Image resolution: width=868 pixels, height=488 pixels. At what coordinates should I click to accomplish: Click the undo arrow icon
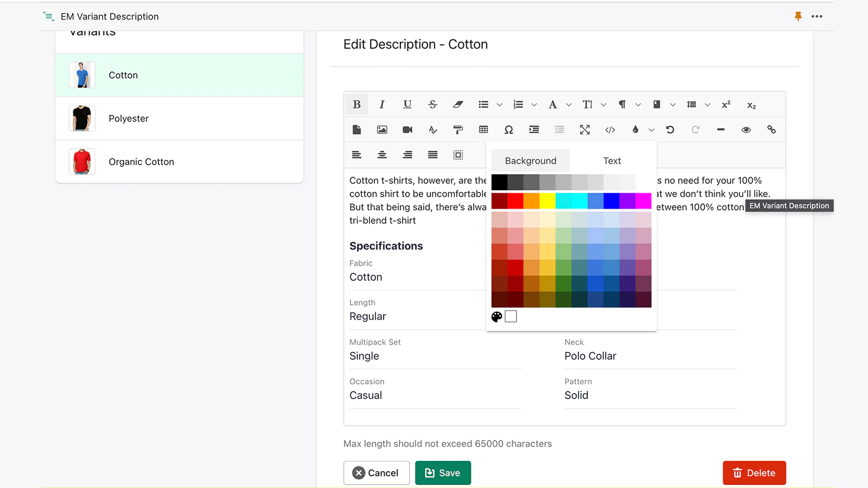click(x=670, y=130)
